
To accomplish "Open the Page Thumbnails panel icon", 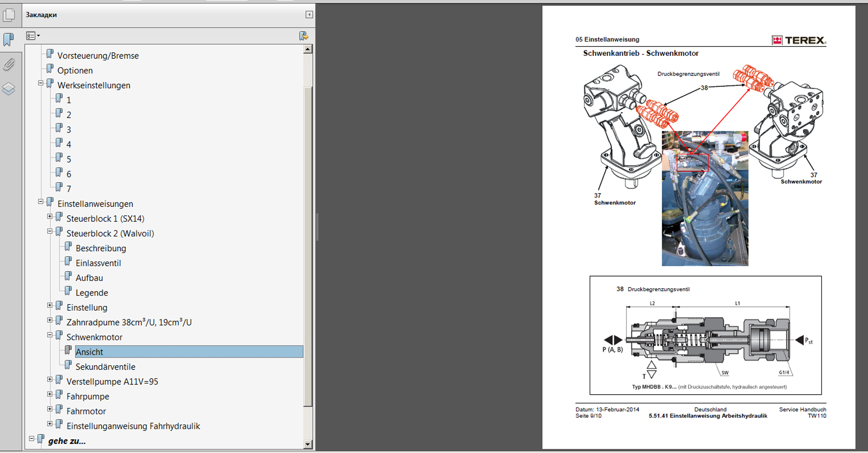I will [x=9, y=15].
